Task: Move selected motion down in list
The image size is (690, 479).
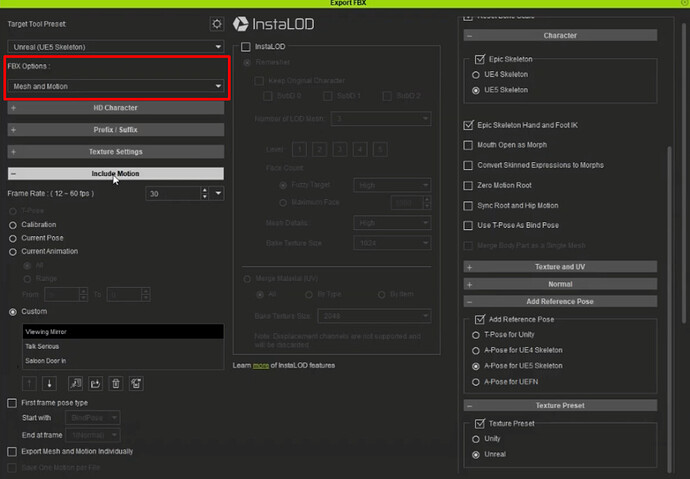Action: point(49,384)
